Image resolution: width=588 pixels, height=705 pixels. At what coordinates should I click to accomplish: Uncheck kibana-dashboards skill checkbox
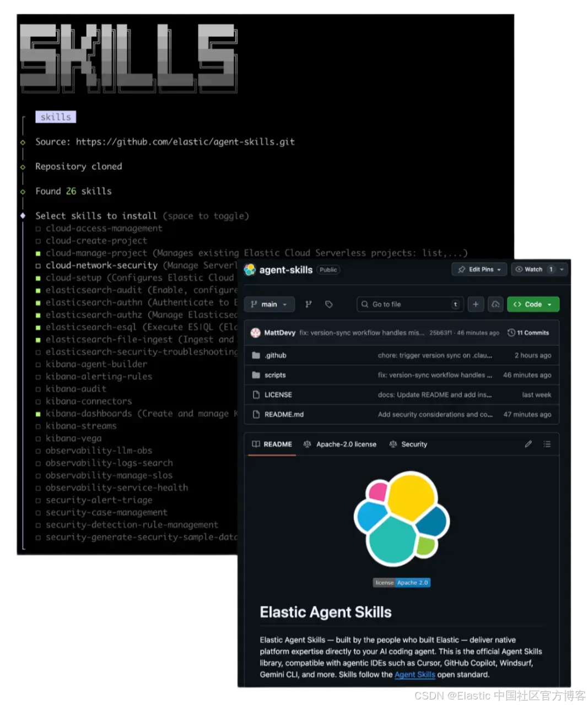pos(38,414)
